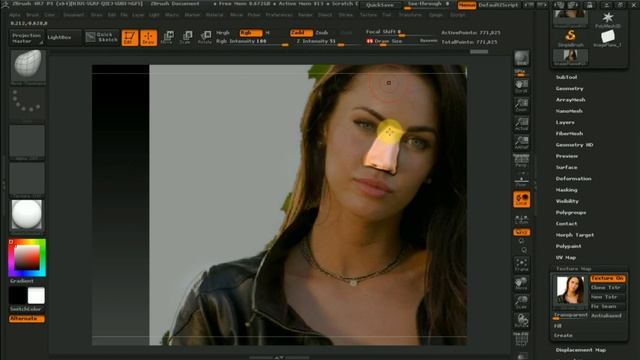
Task: Click the Move view icon on right shelf
Action: [522, 283]
